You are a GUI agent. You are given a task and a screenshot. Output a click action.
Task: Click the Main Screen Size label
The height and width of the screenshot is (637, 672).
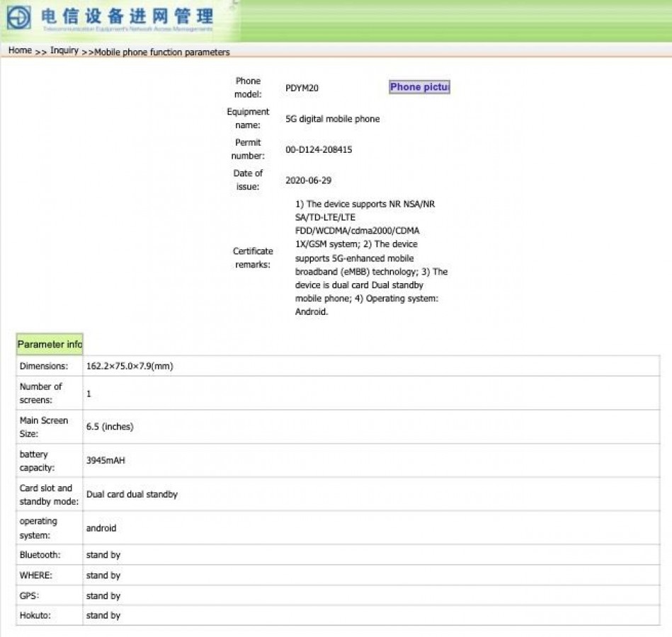(44, 427)
